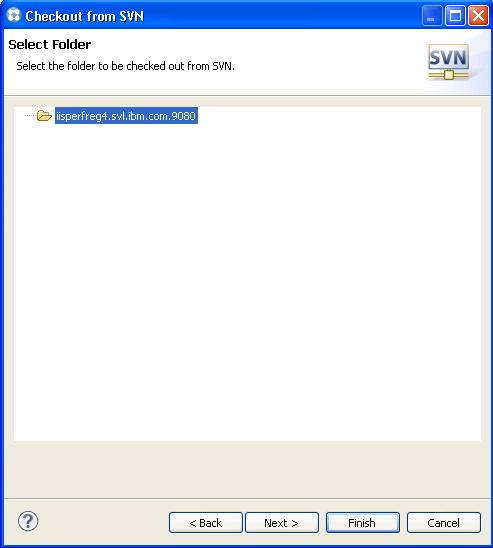Open help with the question mark icon
Screen dimensions: 493x548
tap(28, 521)
